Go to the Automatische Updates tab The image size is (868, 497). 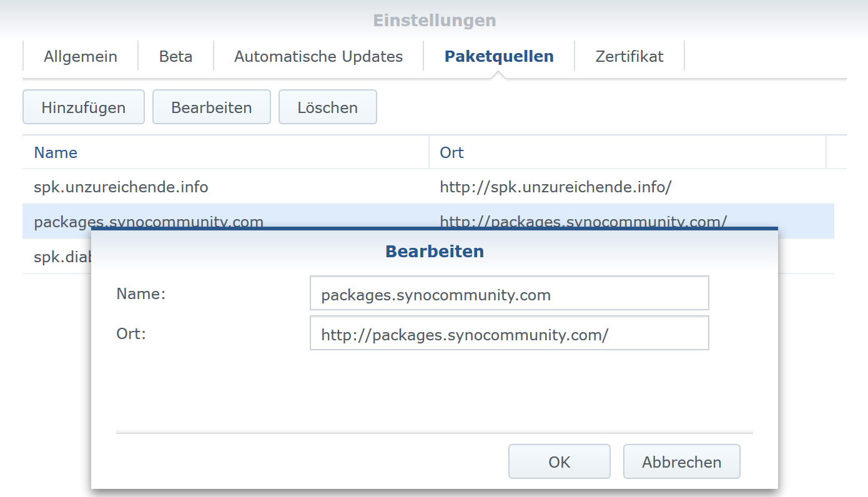pyautogui.click(x=318, y=57)
